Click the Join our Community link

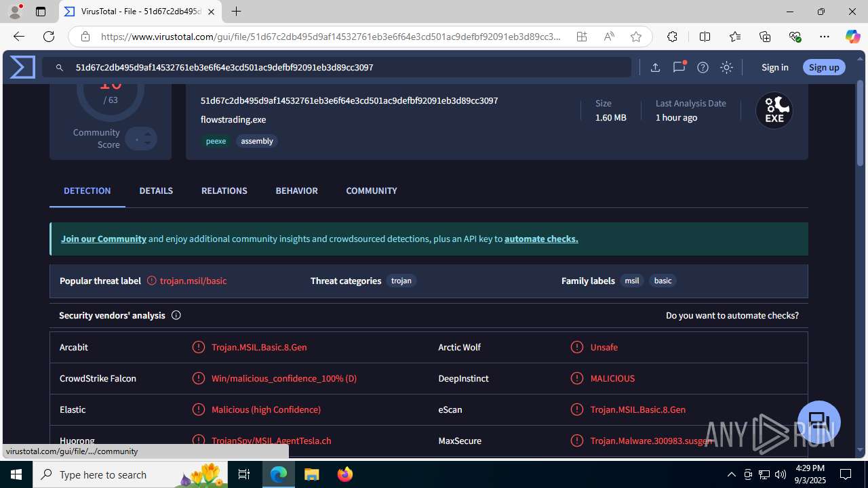pos(104,239)
